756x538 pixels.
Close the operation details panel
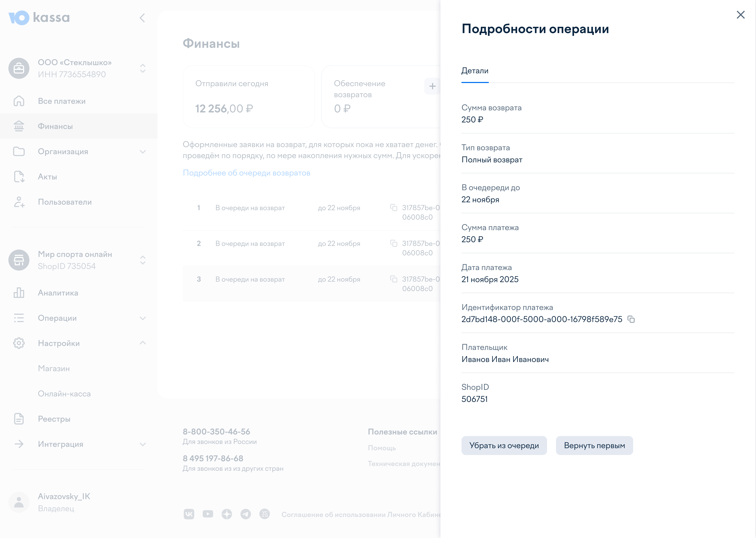click(741, 15)
